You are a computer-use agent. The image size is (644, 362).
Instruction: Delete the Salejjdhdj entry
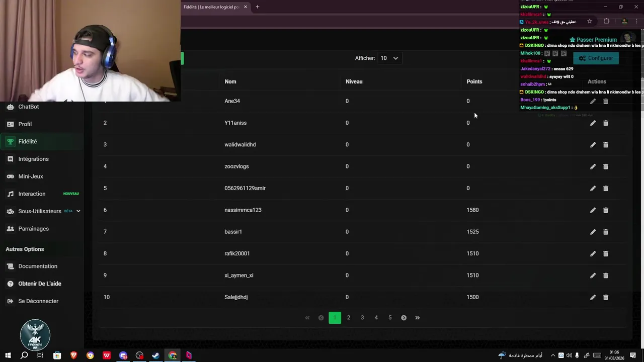pyautogui.click(x=606, y=297)
